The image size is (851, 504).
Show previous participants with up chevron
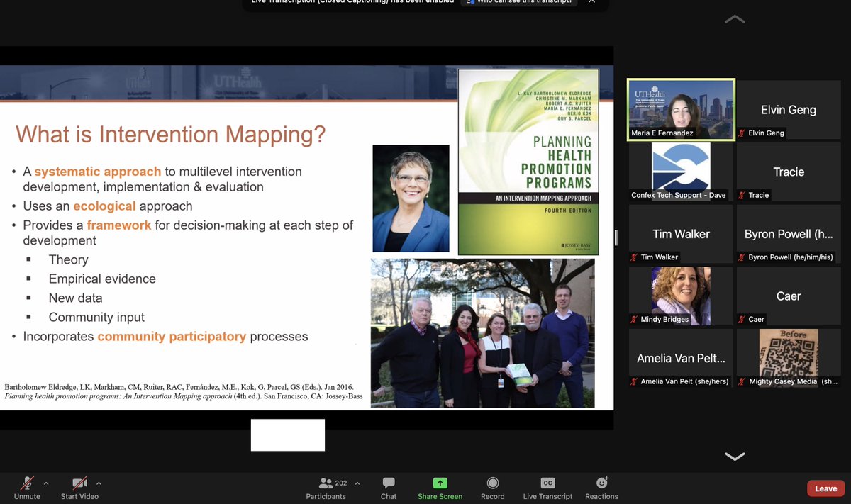coord(735,19)
